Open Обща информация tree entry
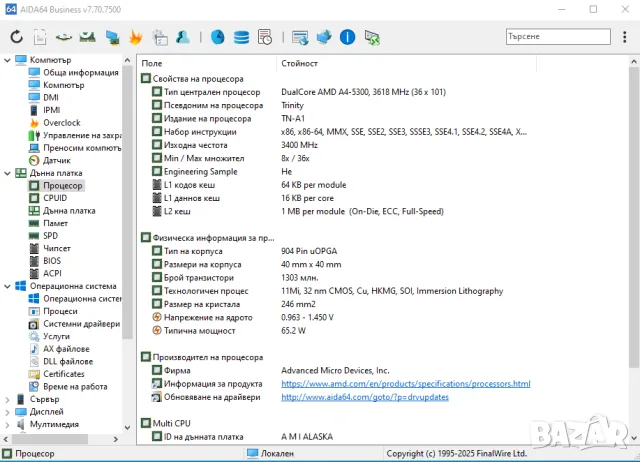 (x=81, y=72)
